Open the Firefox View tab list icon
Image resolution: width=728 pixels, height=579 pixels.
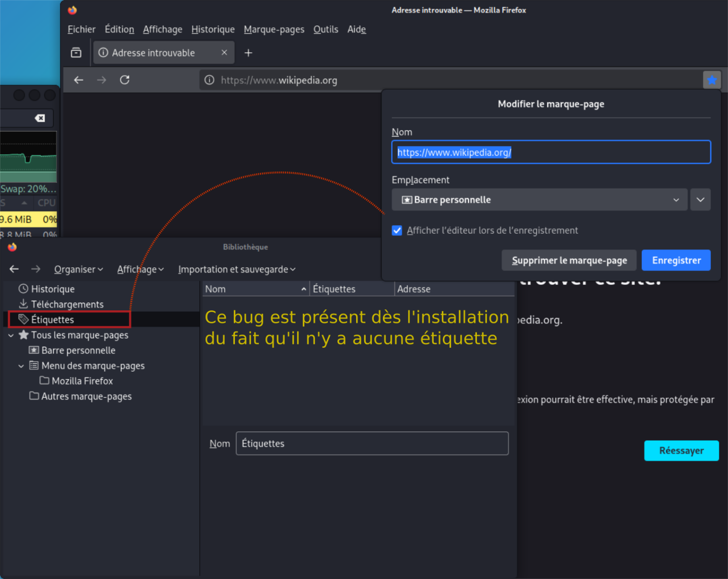tap(76, 53)
